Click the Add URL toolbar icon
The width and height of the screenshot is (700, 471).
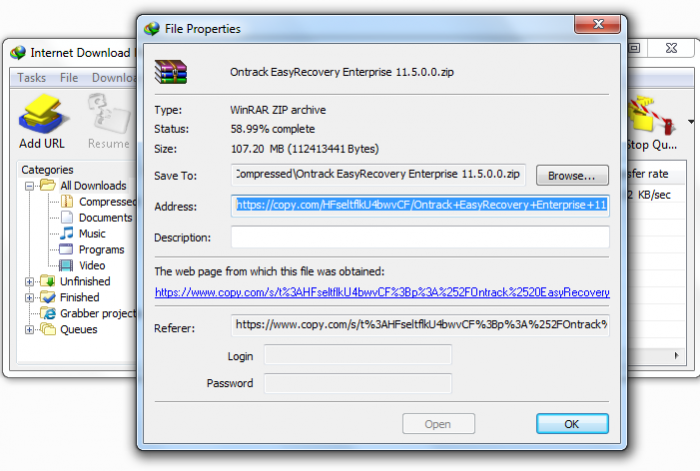[x=43, y=114]
